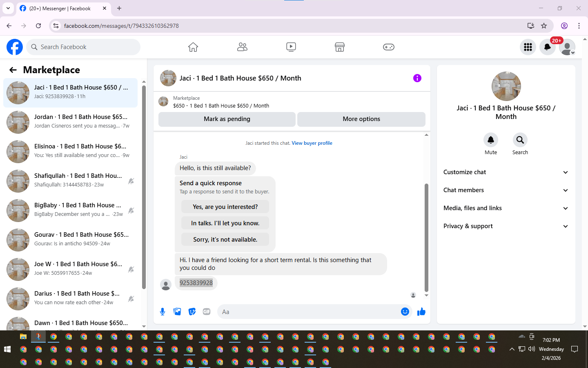Click More options button
This screenshot has width=588, height=368.
tap(361, 119)
